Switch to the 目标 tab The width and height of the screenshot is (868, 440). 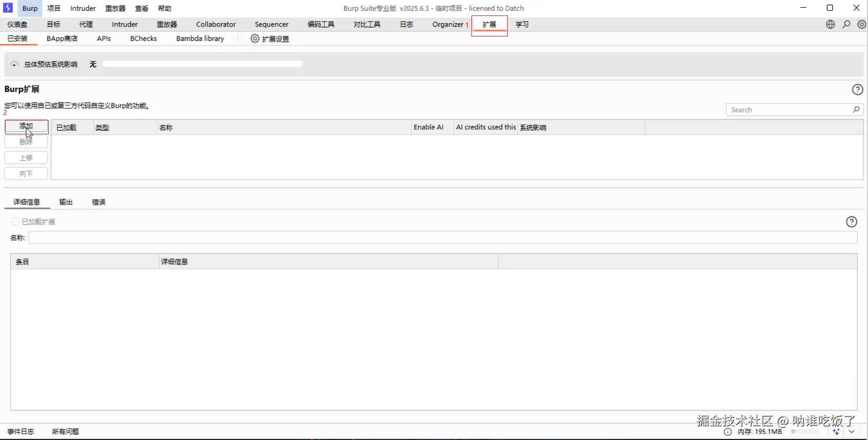(53, 24)
